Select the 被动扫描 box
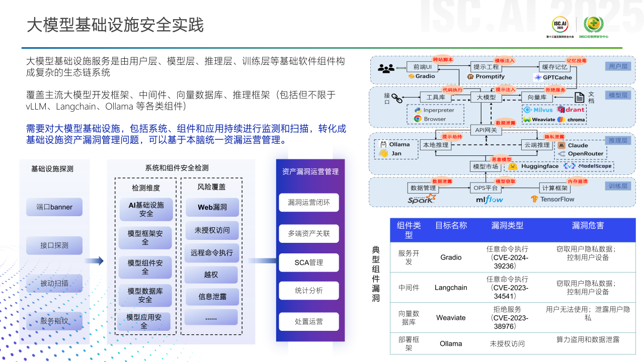The image size is (644, 362). pyautogui.click(x=54, y=283)
